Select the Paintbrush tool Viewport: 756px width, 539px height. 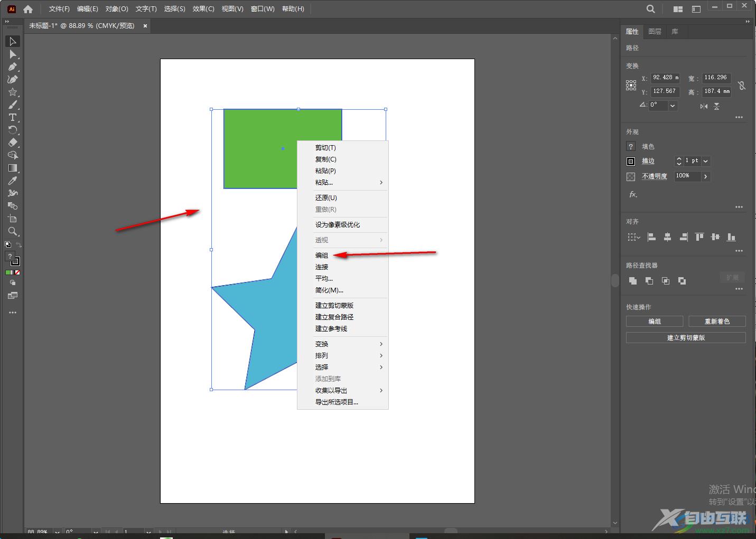point(13,105)
